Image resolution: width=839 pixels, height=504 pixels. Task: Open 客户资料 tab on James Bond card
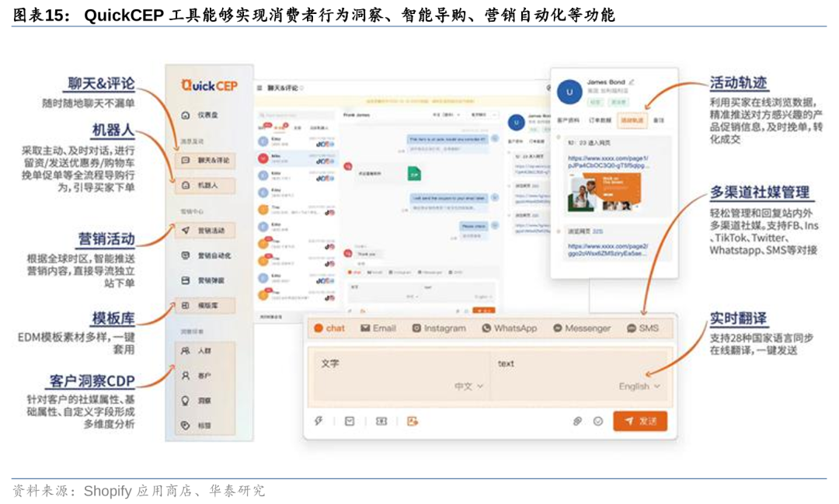click(x=568, y=120)
